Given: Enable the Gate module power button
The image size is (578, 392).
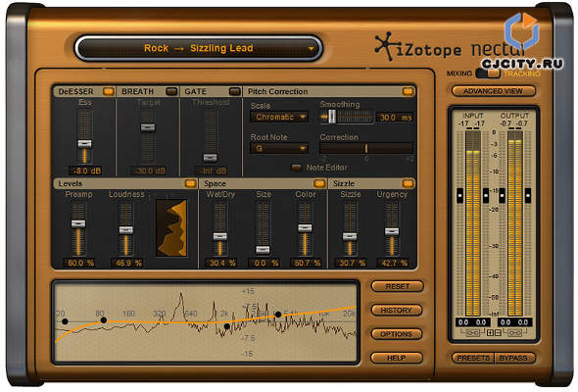Looking at the screenshot, I should (x=235, y=91).
